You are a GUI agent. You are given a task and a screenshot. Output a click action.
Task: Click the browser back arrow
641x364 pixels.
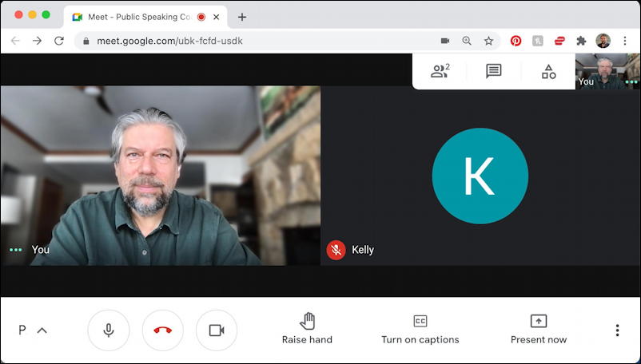pyautogui.click(x=15, y=41)
